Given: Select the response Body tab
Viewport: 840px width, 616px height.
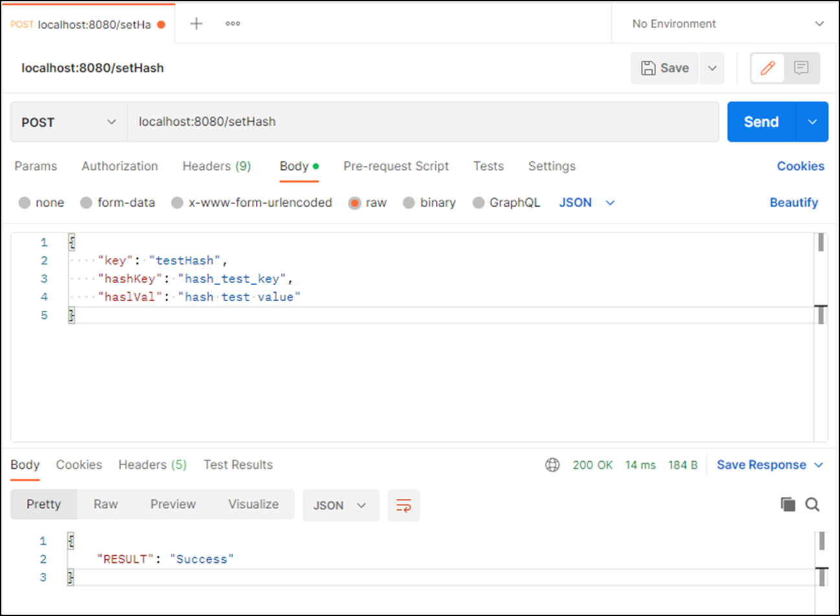Looking at the screenshot, I should click(x=25, y=465).
